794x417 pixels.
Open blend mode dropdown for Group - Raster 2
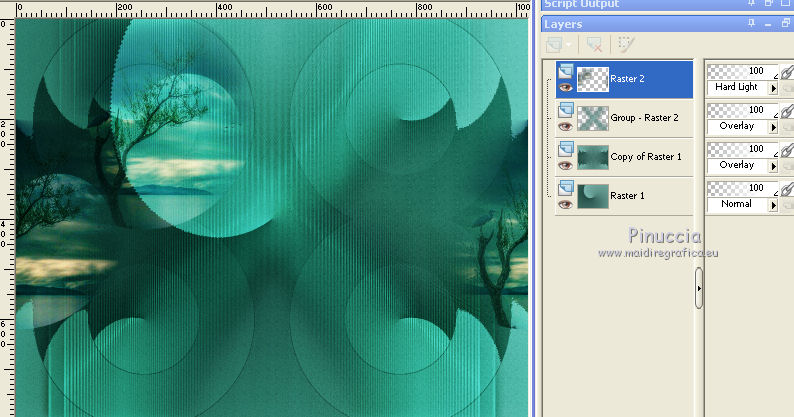coord(773,127)
